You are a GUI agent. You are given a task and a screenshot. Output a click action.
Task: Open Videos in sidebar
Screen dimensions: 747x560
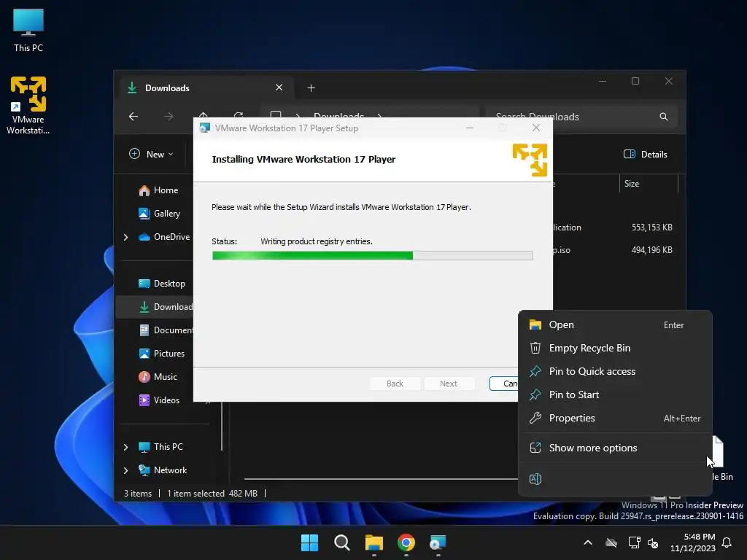click(x=158, y=400)
